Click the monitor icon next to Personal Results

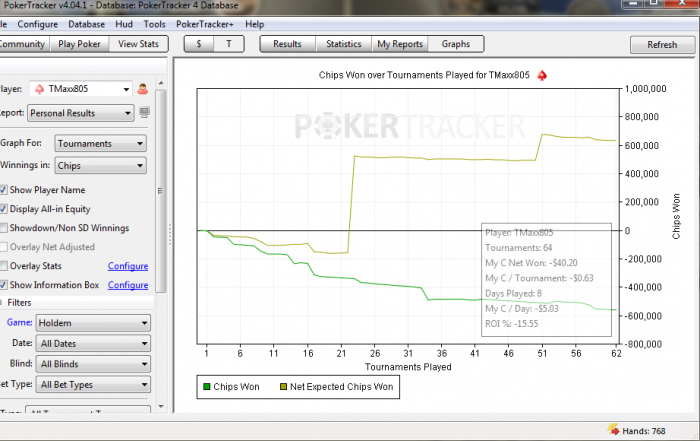coord(144,112)
